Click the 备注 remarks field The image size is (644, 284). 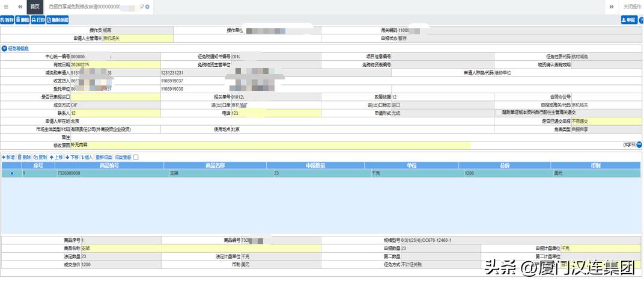pos(356,137)
